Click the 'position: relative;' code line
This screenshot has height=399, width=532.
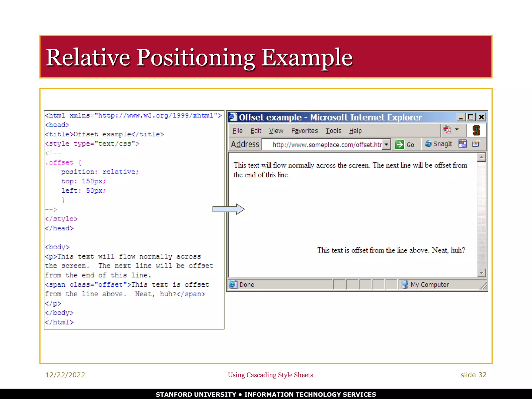[x=100, y=172]
